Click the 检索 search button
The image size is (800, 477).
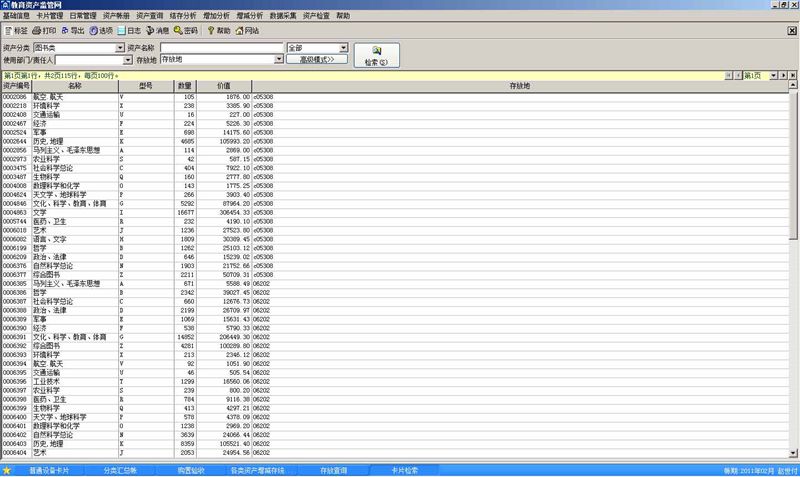click(377, 55)
